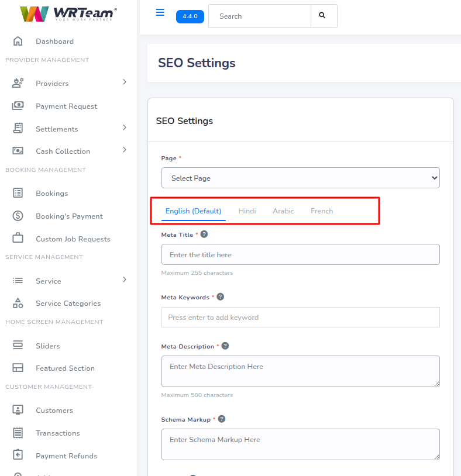The width and height of the screenshot is (461, 476).
Task: Open the Select Page dropdown
Action: tap(300, 178)
